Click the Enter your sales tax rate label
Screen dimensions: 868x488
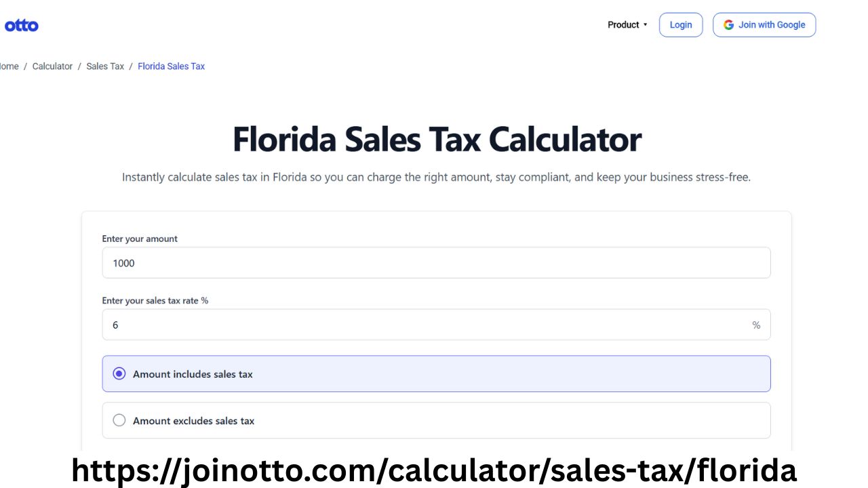[x=155, y=300]
